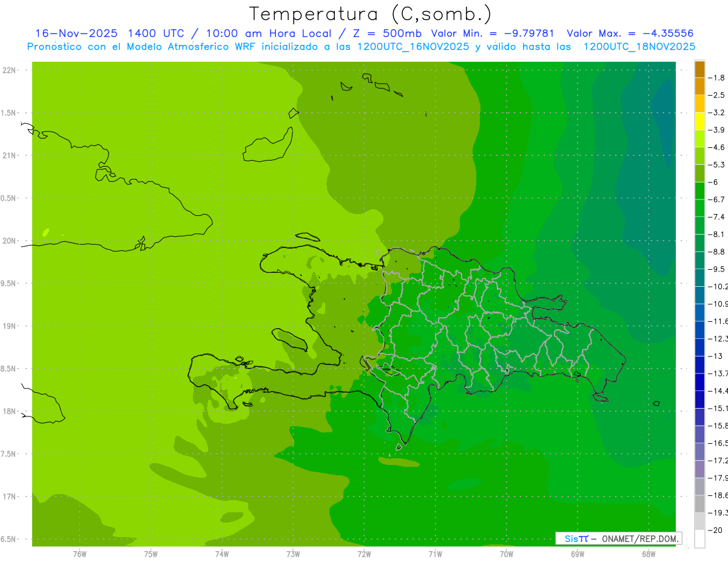Click the '-7.4' colorbar value

[x=717, y=217]
